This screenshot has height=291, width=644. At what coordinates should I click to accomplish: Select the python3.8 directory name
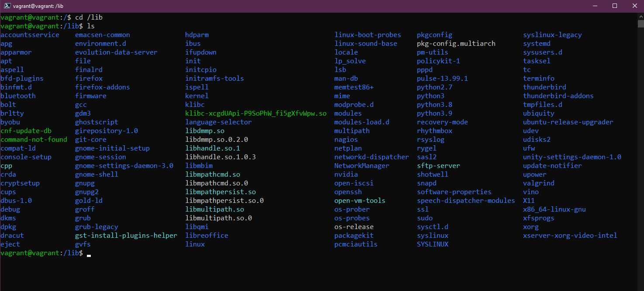tap(434, 104)
